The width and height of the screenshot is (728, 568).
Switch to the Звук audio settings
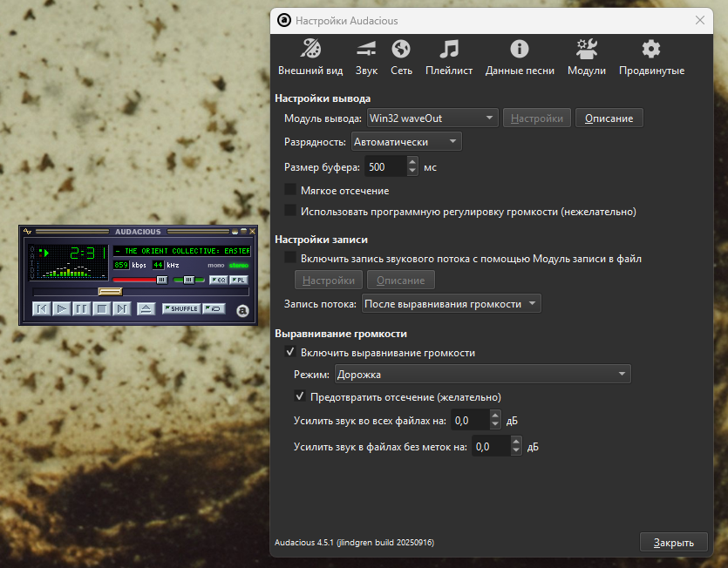366,57
